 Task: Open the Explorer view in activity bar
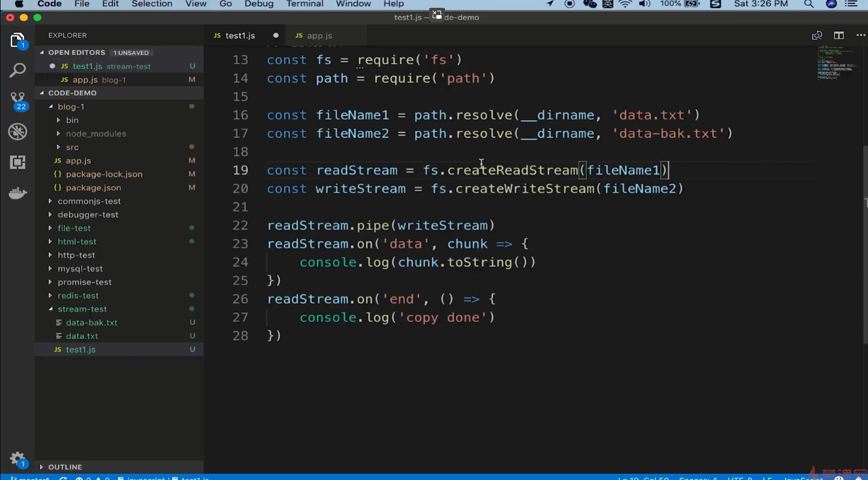point(17,40)
